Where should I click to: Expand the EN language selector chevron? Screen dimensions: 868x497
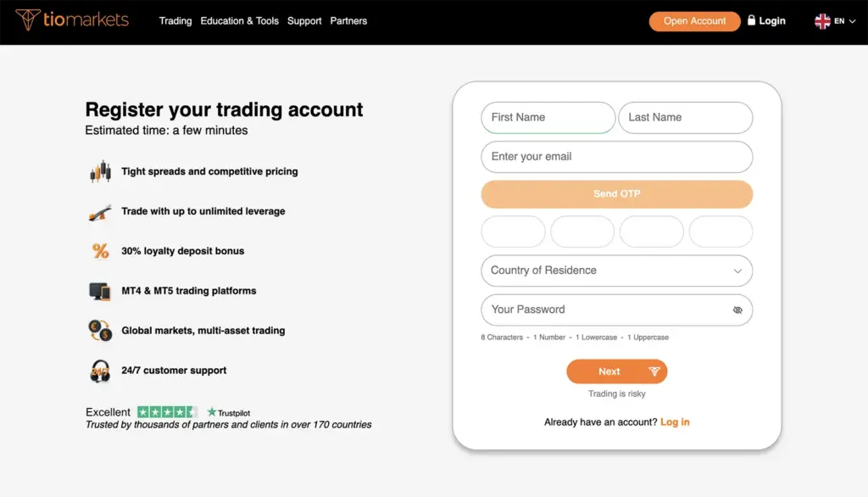(853, 21)
